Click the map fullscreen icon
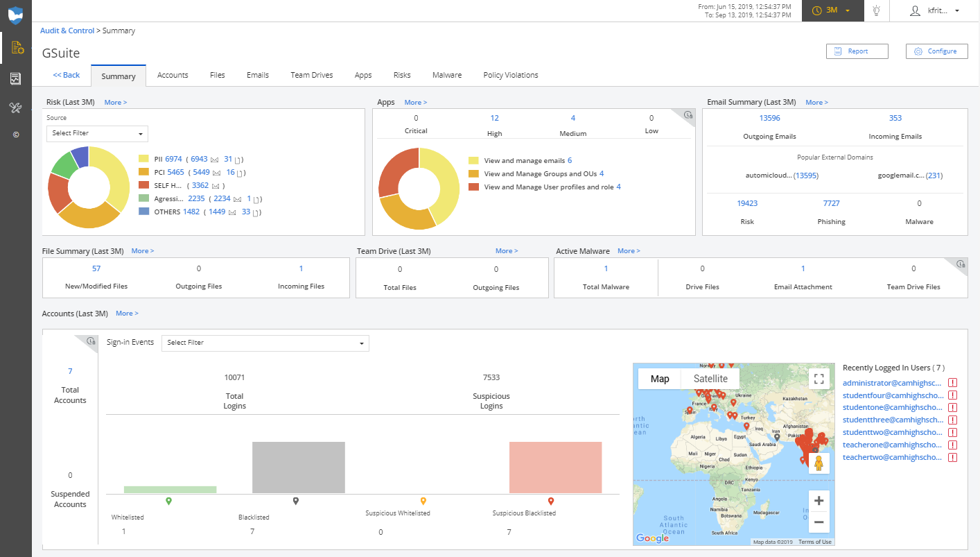 pos(819,378)
